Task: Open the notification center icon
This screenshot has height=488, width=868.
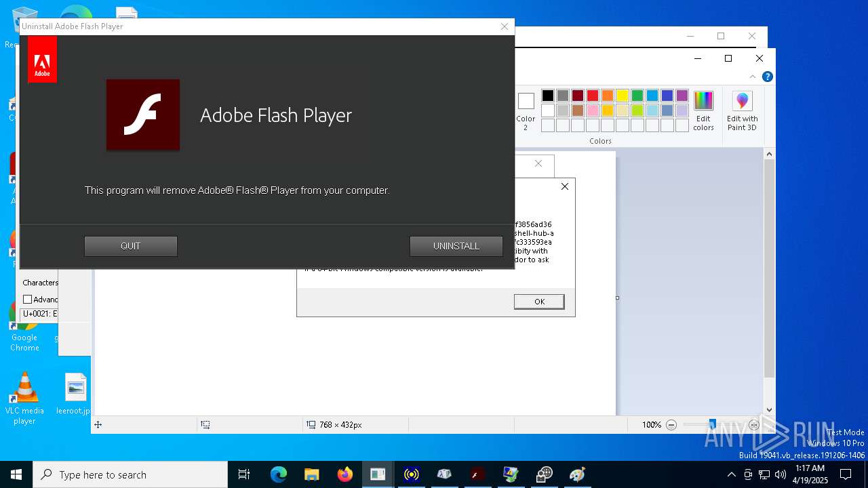Action: coord(846,474)
